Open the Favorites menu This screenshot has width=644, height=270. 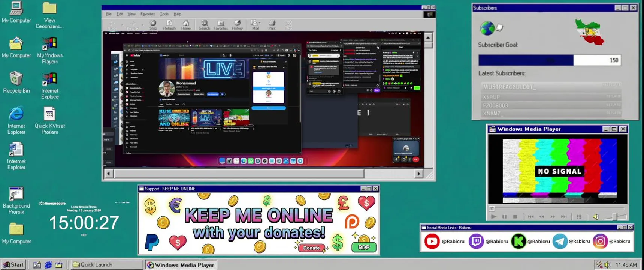click(148, 14)
